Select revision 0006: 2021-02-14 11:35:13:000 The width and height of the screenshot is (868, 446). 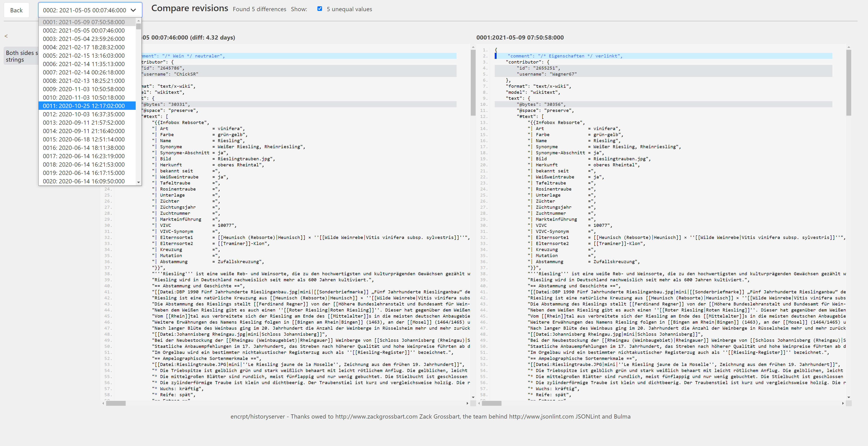[x=87, y=64]
